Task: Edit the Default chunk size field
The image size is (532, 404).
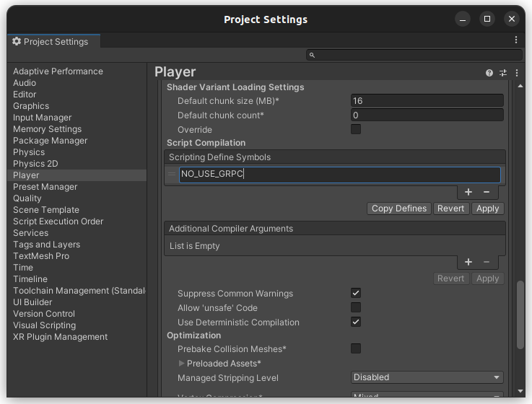Action: tap(427, 101)
